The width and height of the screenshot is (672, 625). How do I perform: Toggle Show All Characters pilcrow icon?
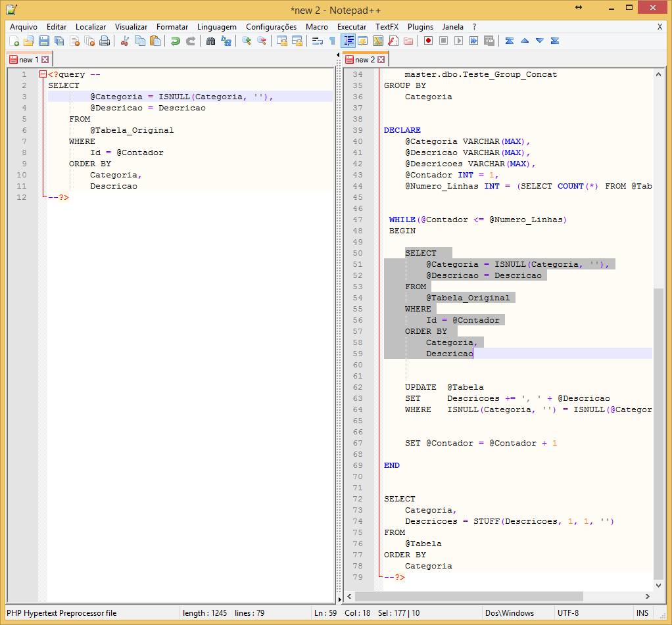[x=332, y=41]
